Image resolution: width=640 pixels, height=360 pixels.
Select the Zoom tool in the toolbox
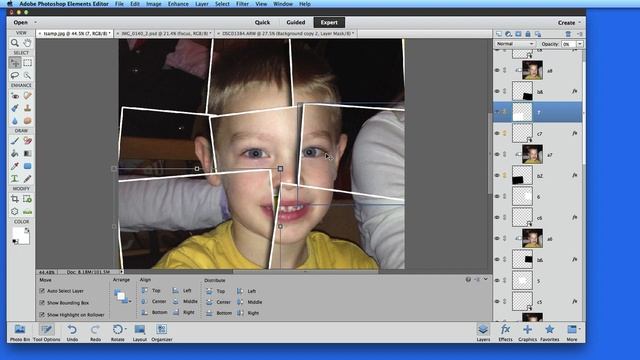click(x=15, y=43)
